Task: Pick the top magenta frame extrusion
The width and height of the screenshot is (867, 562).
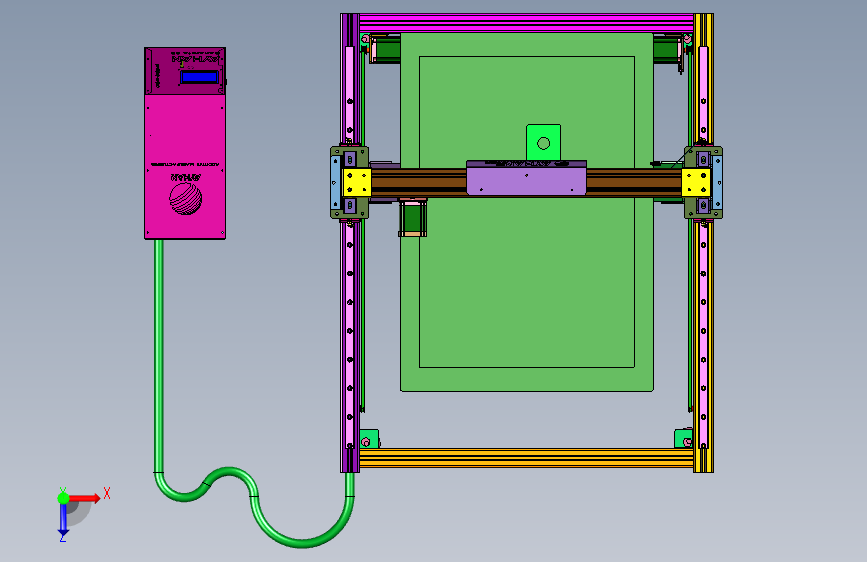Action: coord(526,23)
